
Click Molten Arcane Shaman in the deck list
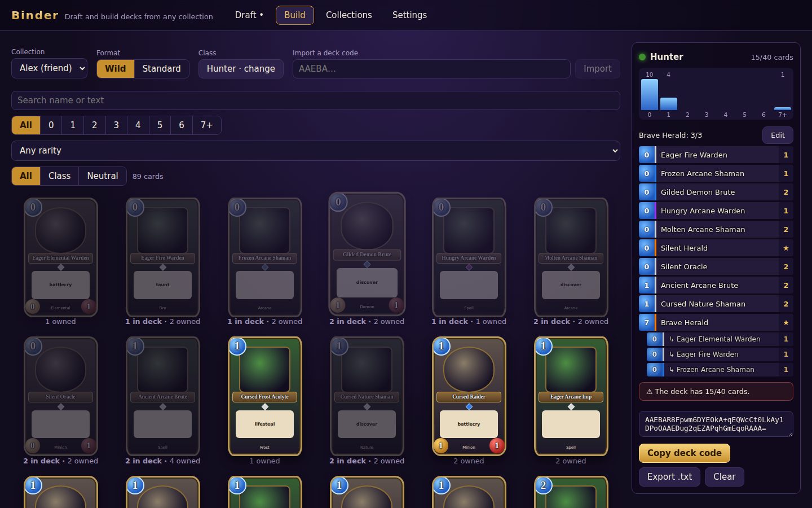pos(716,230)
